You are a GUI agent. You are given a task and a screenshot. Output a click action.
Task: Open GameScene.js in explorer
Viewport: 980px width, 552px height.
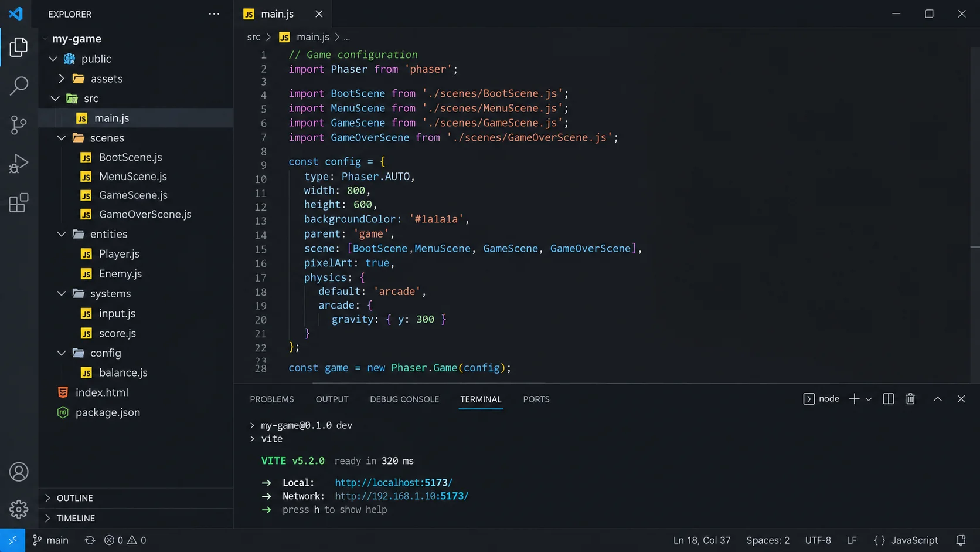(x=133, y=195)
